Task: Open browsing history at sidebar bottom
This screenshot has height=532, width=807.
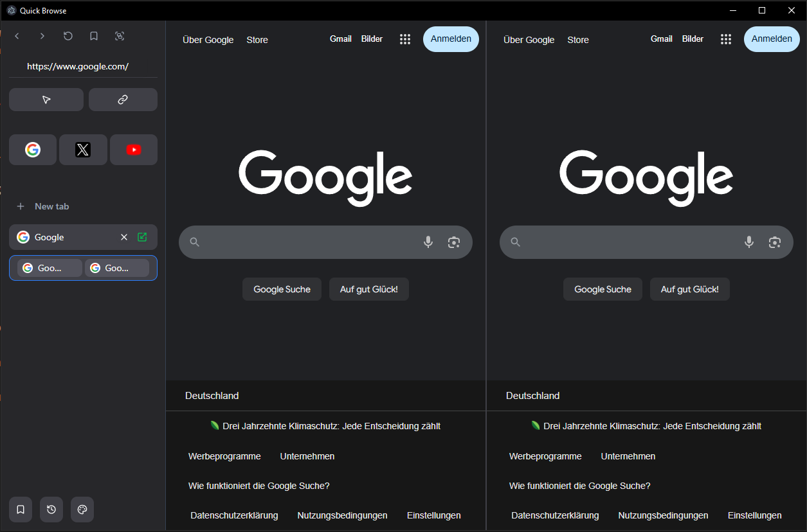Action: pyautogui.click(x=51, y=510)
